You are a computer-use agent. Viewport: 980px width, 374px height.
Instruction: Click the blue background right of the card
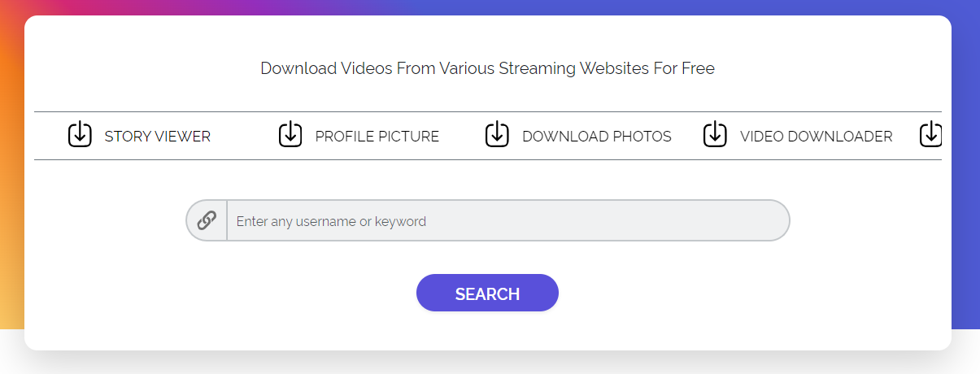tap(965, 163)
